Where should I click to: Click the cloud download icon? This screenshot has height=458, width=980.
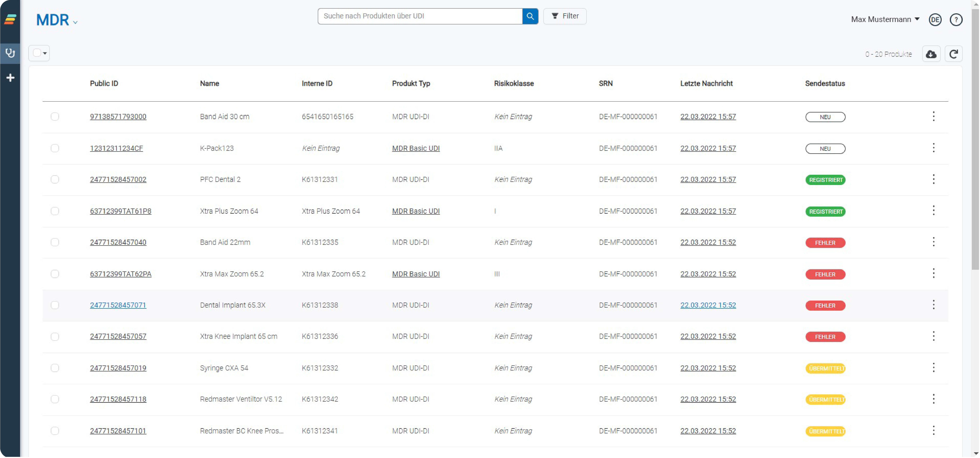[x=931, y=54]
